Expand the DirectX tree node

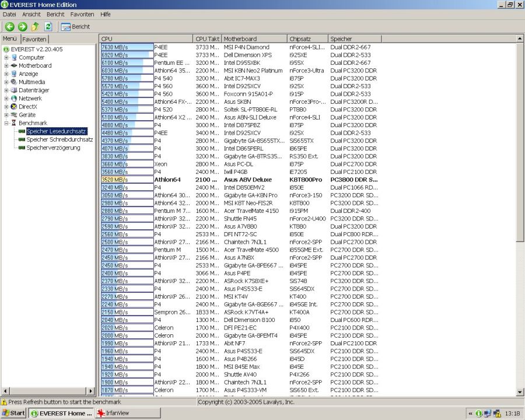[6, 107]
